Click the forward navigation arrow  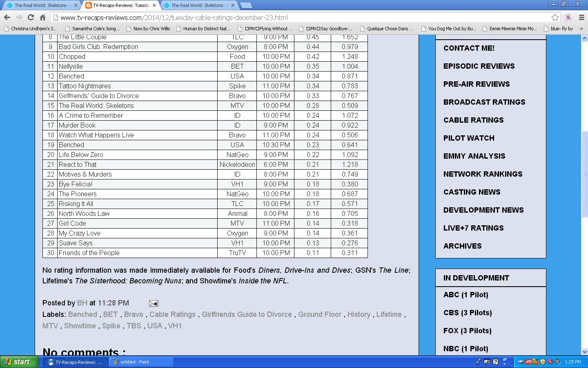19,18
